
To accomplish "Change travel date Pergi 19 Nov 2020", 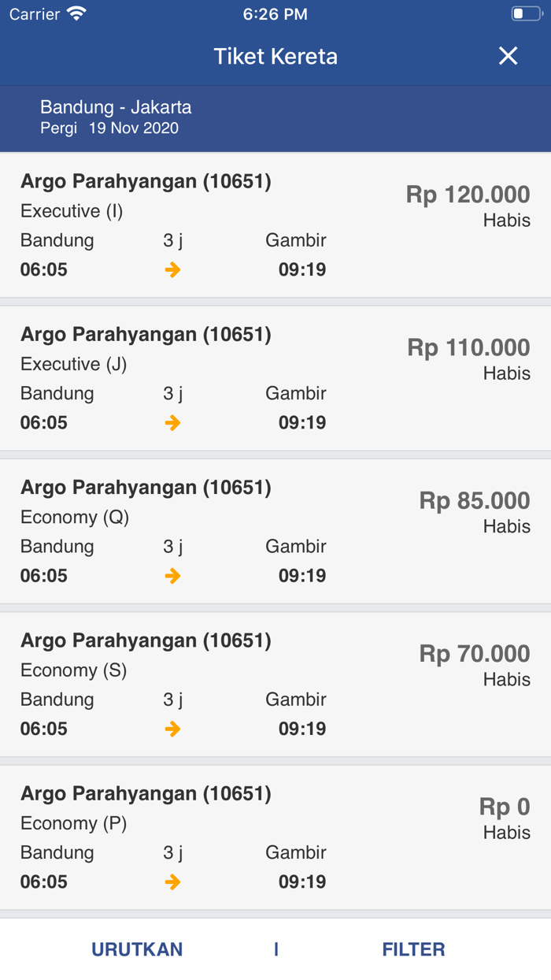I will pos(110,128).
